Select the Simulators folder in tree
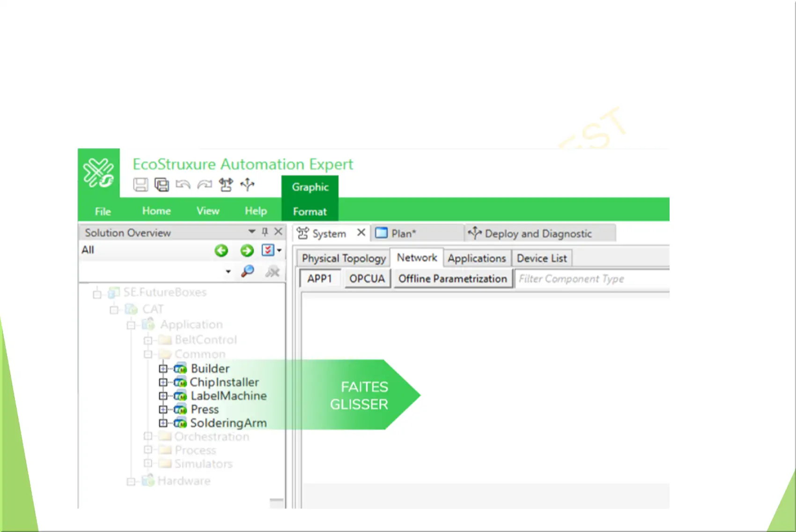Viewport: 796px width, 532px height. click(204, 464)
